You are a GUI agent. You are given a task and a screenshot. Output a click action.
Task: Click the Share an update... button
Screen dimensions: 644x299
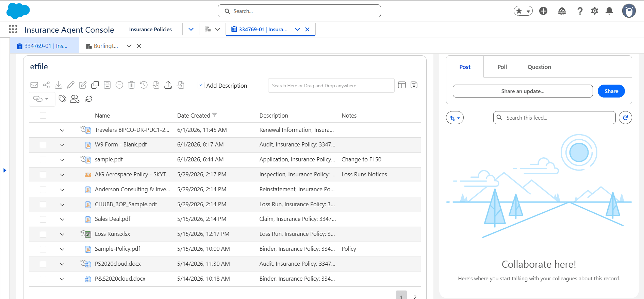523,91
